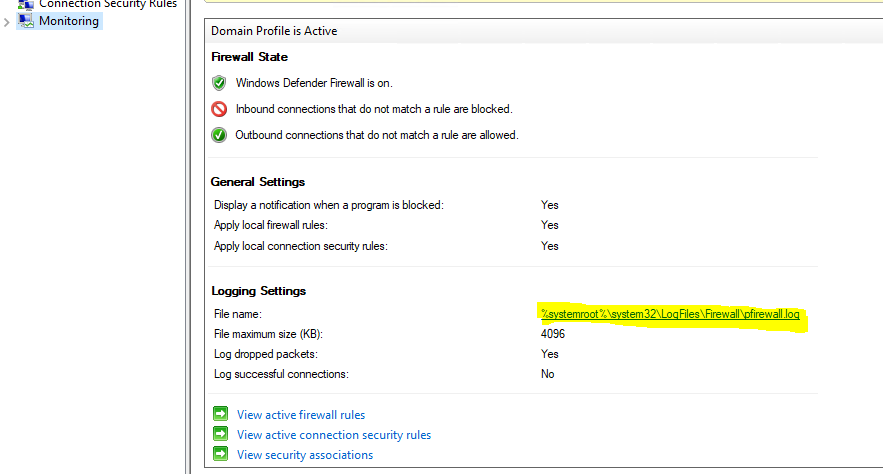This screenshot has height=474, width=883.
Task: Select Connection Security Rules tree item
Action: (x=108, y=5)
